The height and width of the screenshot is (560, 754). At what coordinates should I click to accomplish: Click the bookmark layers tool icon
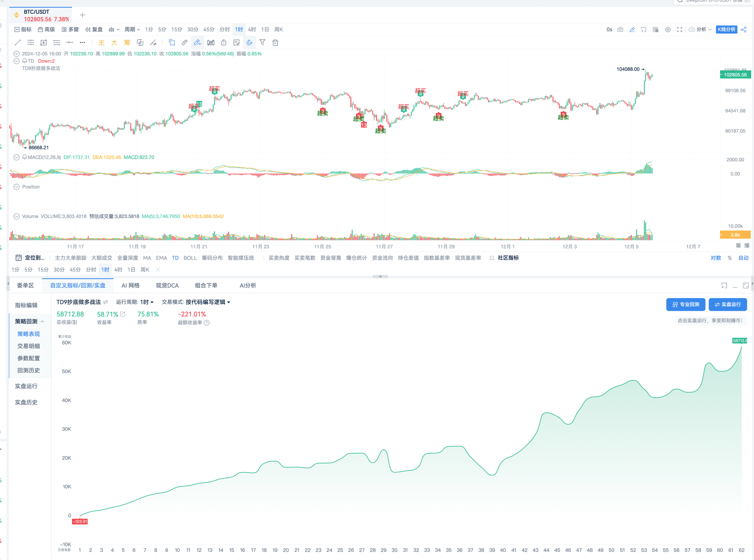(172, 43)
